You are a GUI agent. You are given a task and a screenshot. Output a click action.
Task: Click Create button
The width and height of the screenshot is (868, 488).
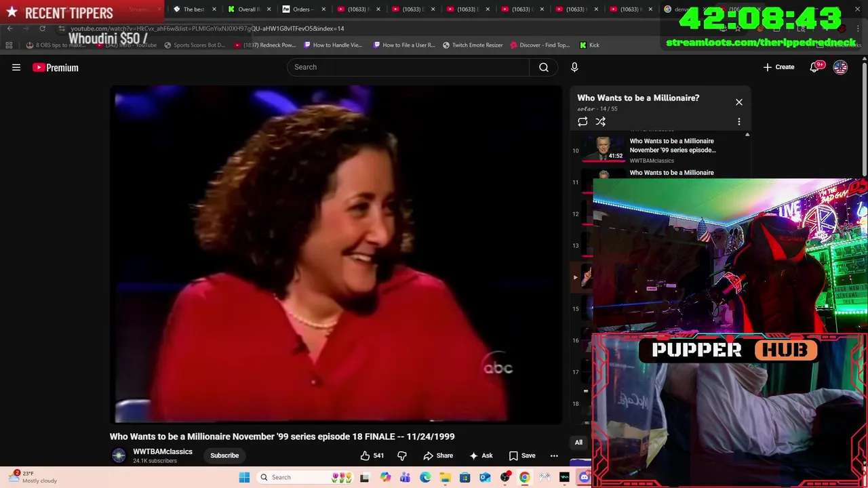coord(779,67)
